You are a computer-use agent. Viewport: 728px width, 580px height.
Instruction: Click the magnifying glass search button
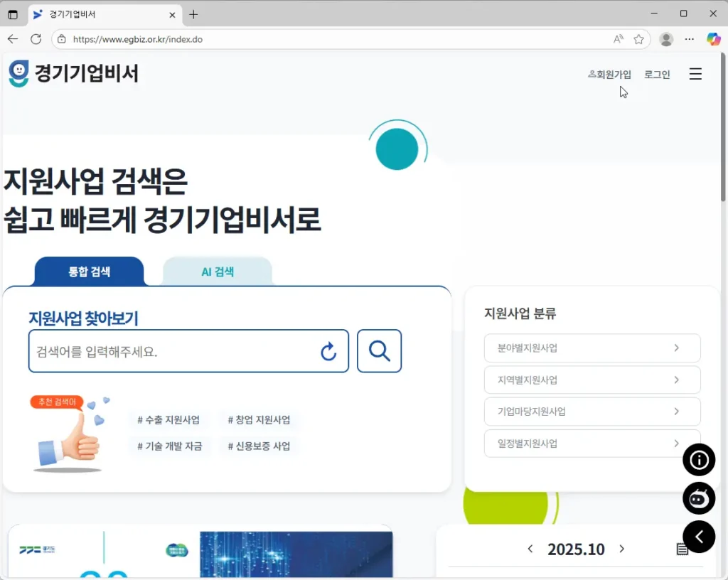pos(379,351)
